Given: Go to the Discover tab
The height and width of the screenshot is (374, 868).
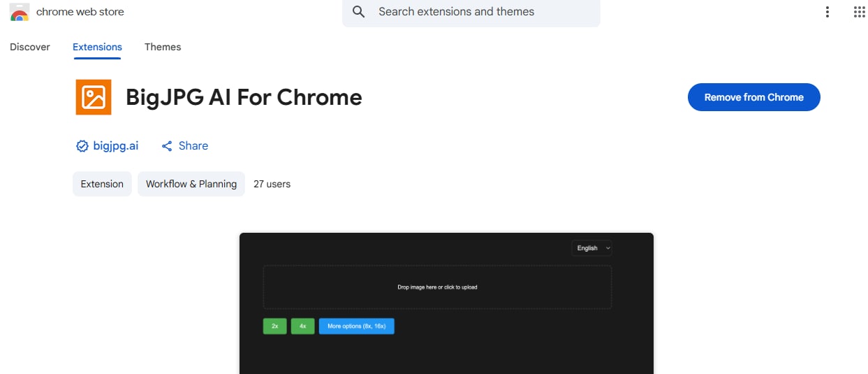Looking at the screenshot, I should coord(30,47).
